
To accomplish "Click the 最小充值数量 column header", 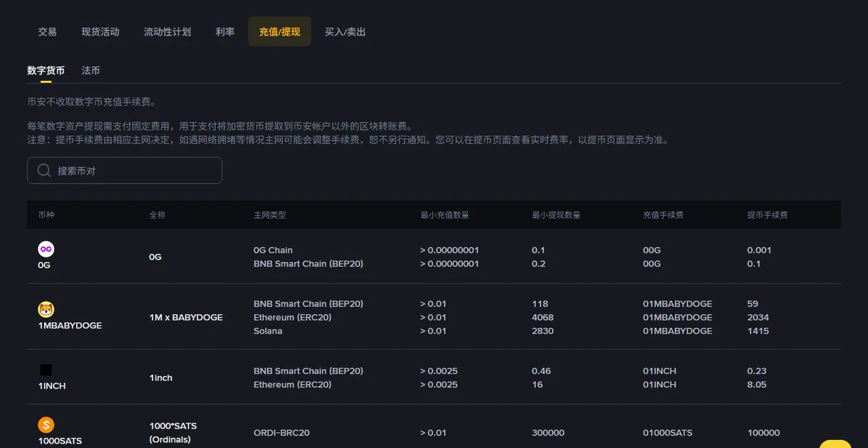I will 445,215.
